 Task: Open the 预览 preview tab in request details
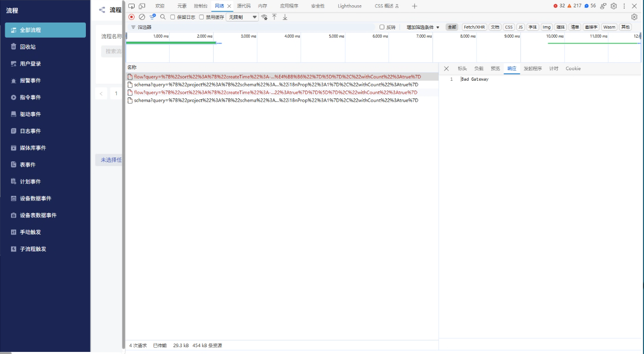coord(495,69)
